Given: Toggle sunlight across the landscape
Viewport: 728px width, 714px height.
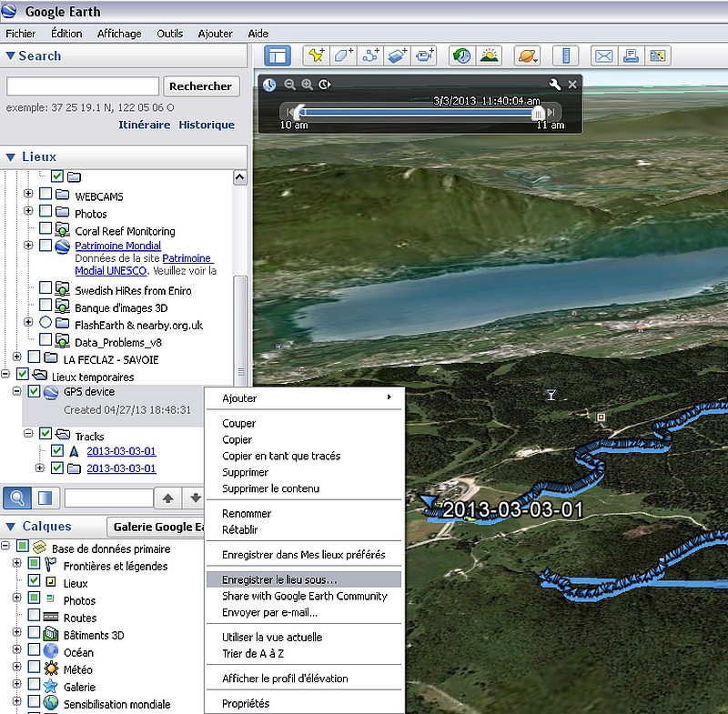Looking at the screenshot, I should 489,56.
